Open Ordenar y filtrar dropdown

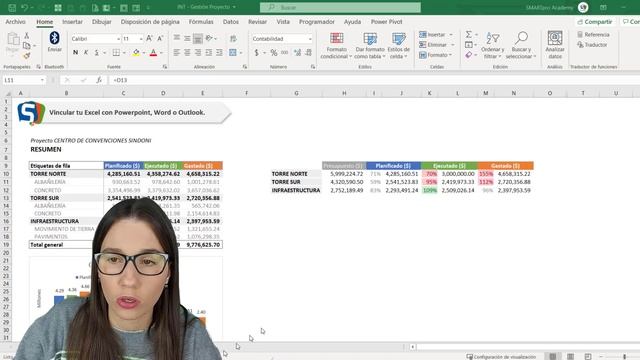tap(492, 45)
